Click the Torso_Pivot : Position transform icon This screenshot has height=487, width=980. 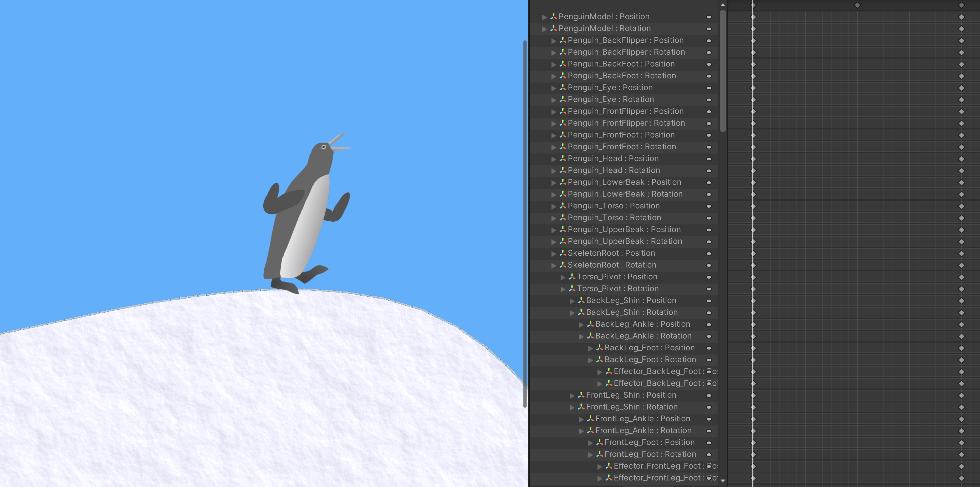pos(572,276)
